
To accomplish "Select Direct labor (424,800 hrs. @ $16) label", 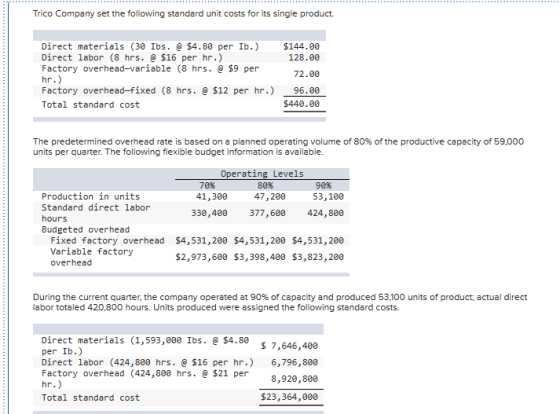I will [x=148, y=363].
